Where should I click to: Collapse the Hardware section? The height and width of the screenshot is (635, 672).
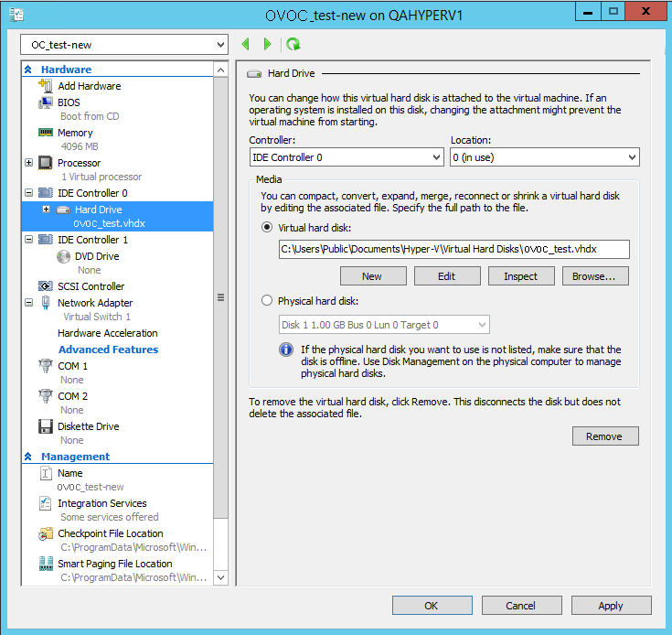(x=28, y=70)
